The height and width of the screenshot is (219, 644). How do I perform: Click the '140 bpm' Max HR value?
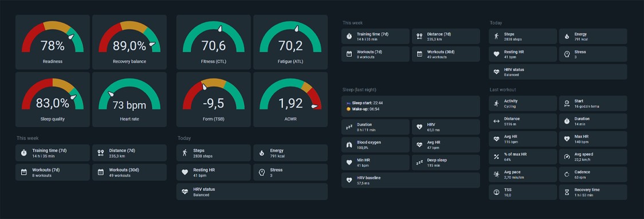(582, 142)
